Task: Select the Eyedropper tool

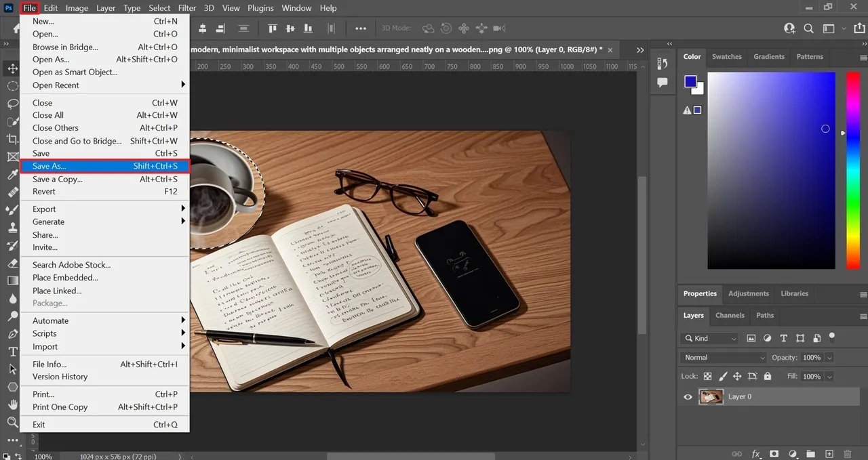Action: click(x=14, y=175)
